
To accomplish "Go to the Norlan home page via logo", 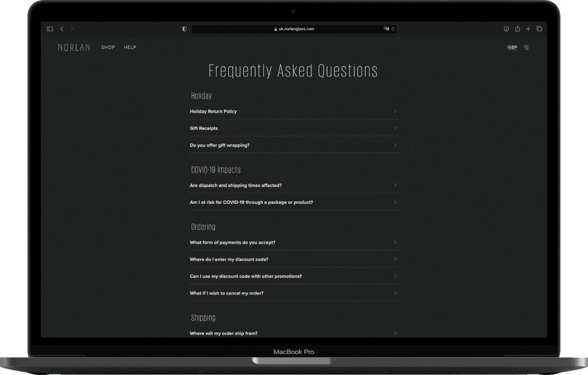I will pyautogui.click(x=74, y=48).
